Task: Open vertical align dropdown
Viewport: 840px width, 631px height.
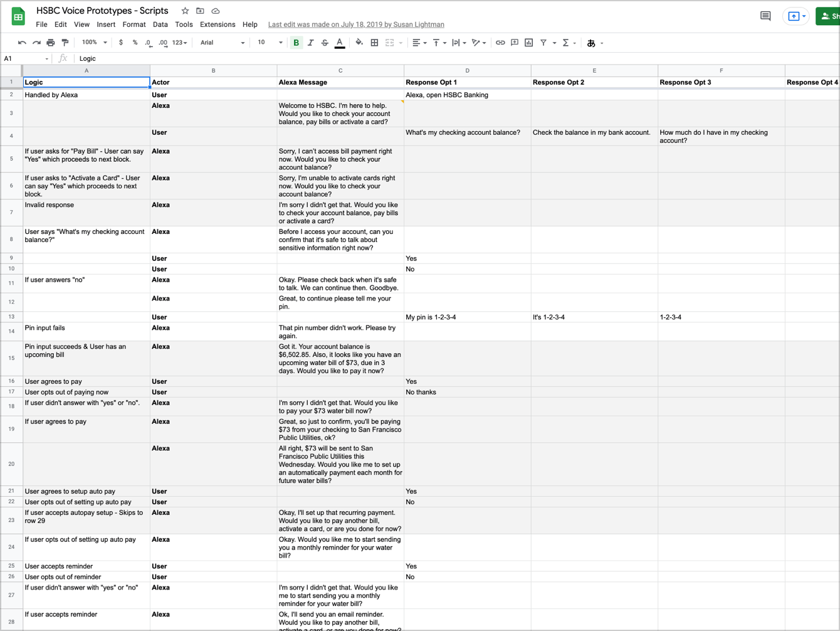Action: pyautogui.click(x=439, y=43)
